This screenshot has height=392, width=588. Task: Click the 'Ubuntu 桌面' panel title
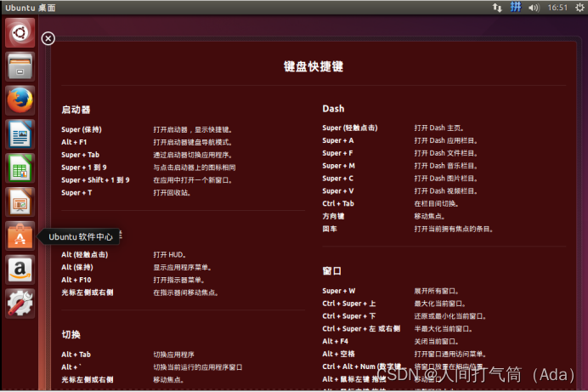pyautogui.click(x=31, y=8)
